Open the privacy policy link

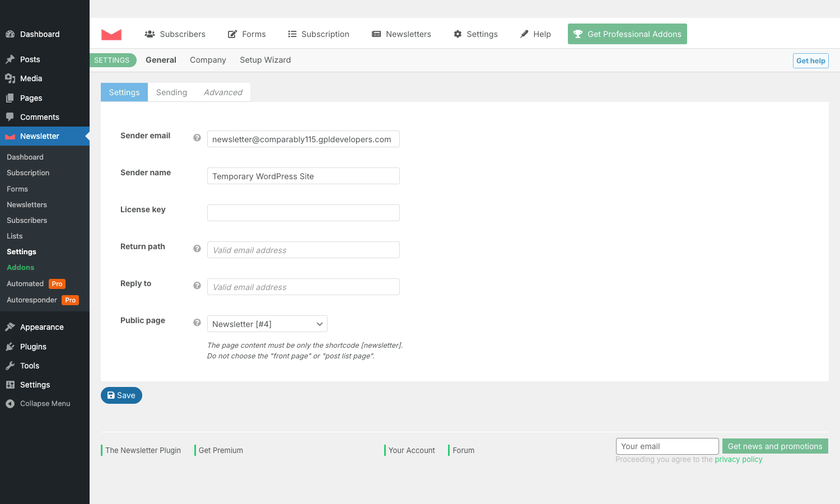pos(739,459)
